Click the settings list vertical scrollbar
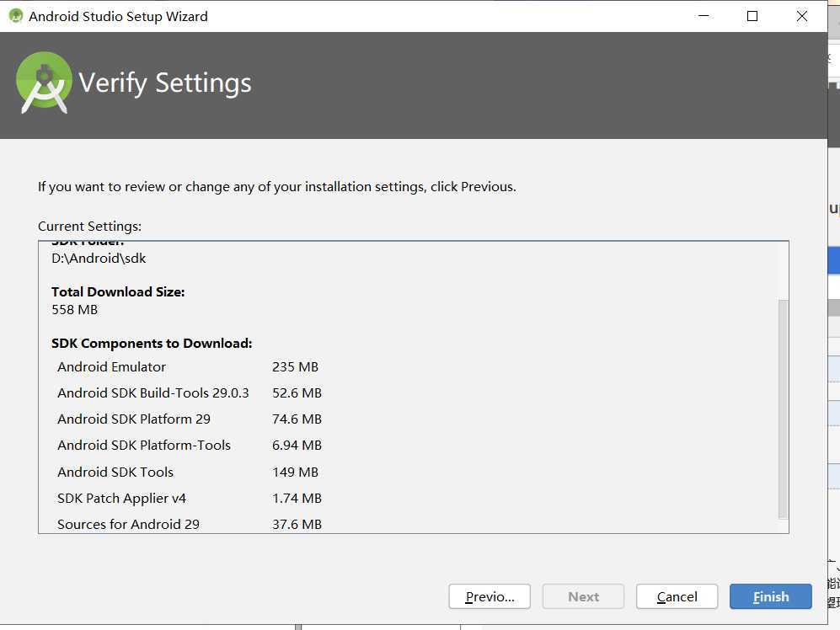Viewport: 840px width, 630px height. 783,408
